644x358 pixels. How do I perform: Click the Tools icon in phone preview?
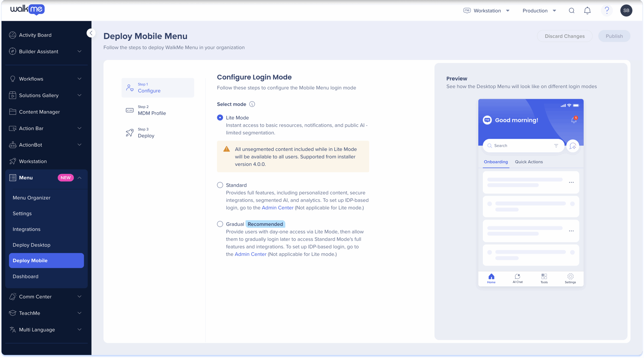pyautogui.click(x=544, y=276)
